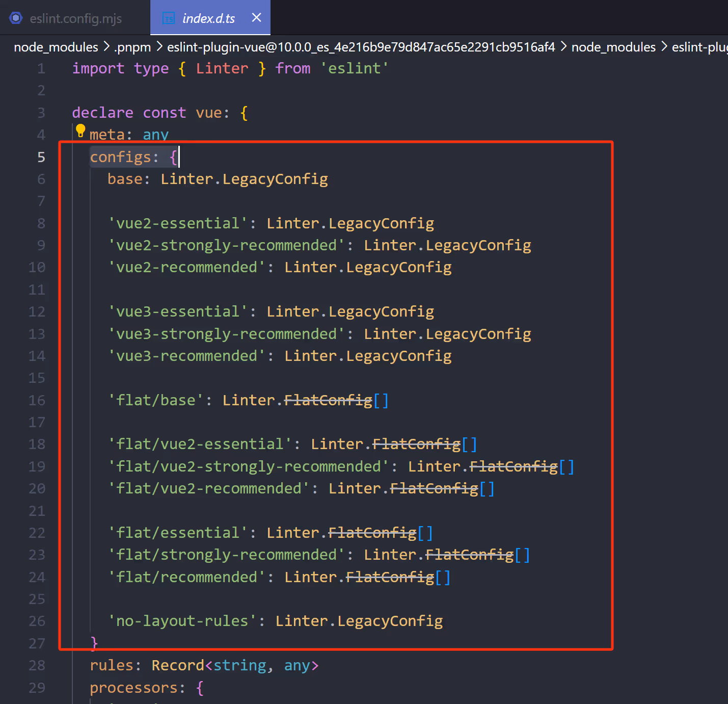Click LegacyConfig on the no-layout-rules line
728x704 pixels.
tap(390, 621)
